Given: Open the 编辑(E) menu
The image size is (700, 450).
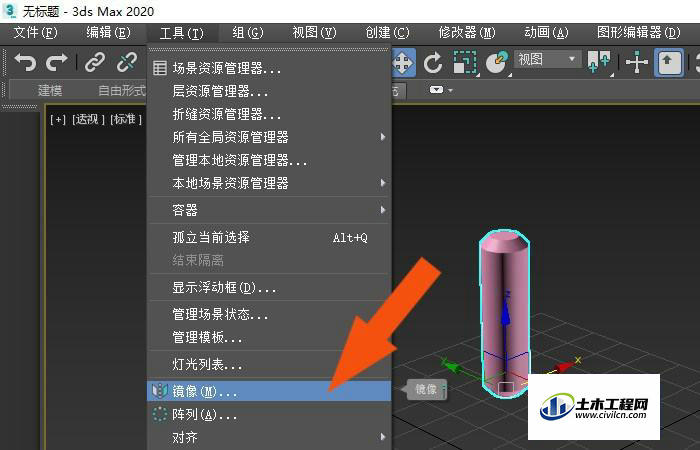Looking at the screenshot, I should click(x=108, y=33).
